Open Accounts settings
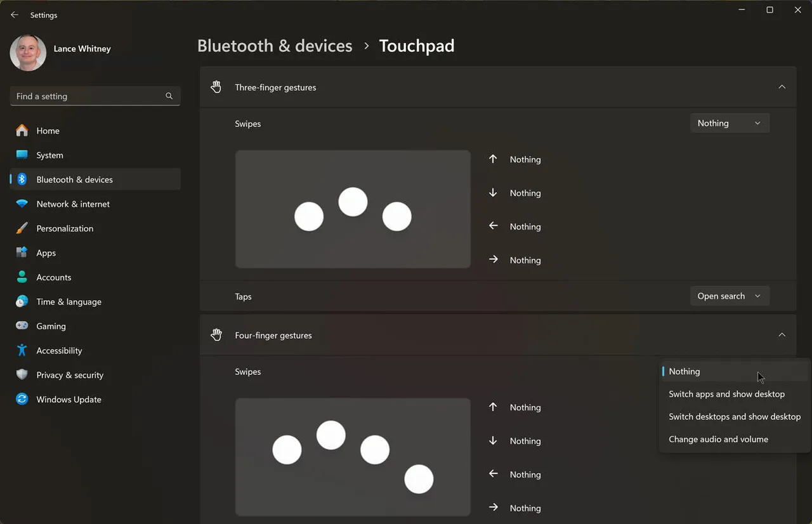 [x=53, y=277]
